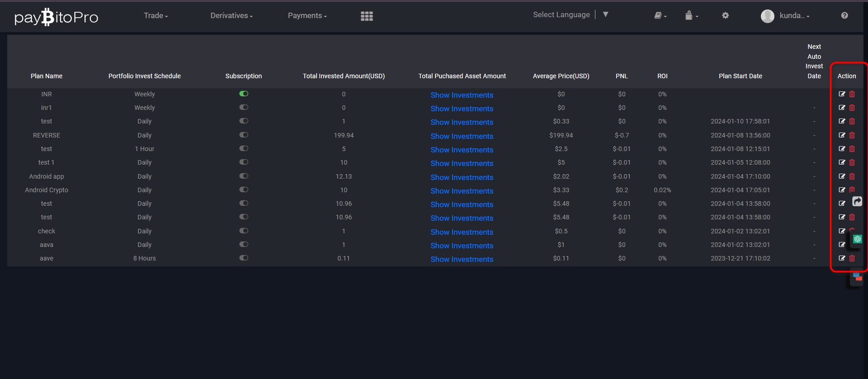Open the Derivatives menu
Viewport: 868px width, 379px height.
(231, 16)
